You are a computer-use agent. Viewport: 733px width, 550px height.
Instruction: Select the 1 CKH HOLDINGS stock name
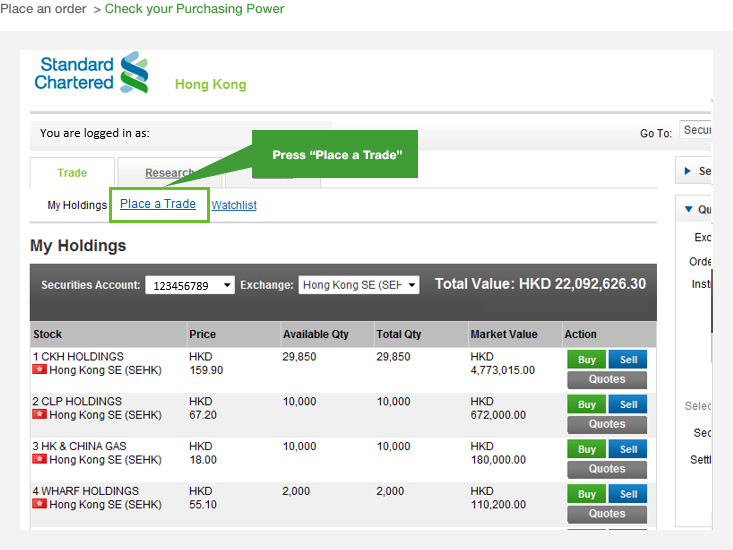(78, 357)
